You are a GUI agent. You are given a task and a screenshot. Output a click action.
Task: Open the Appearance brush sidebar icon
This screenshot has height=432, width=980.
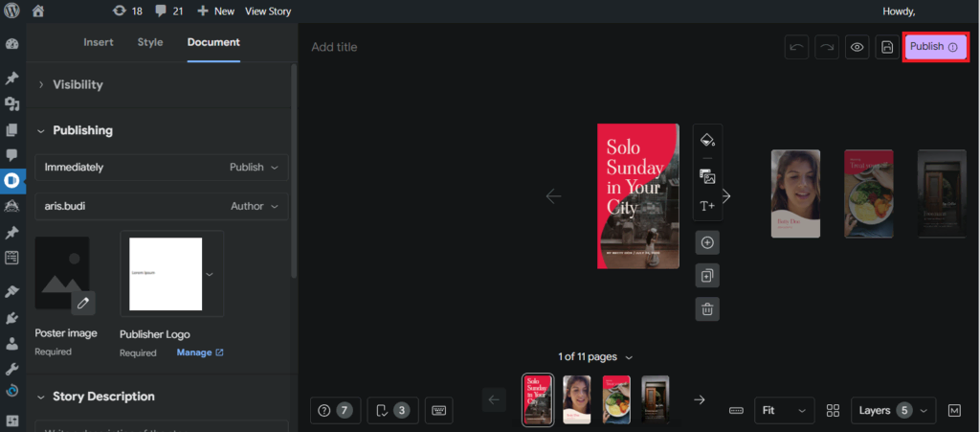pos(11,291)
